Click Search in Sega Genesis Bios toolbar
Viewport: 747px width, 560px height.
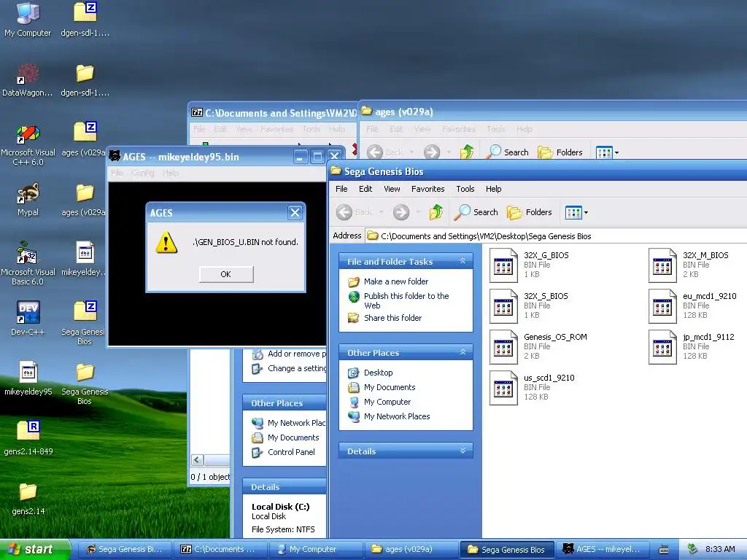click(x=476, y=212)
